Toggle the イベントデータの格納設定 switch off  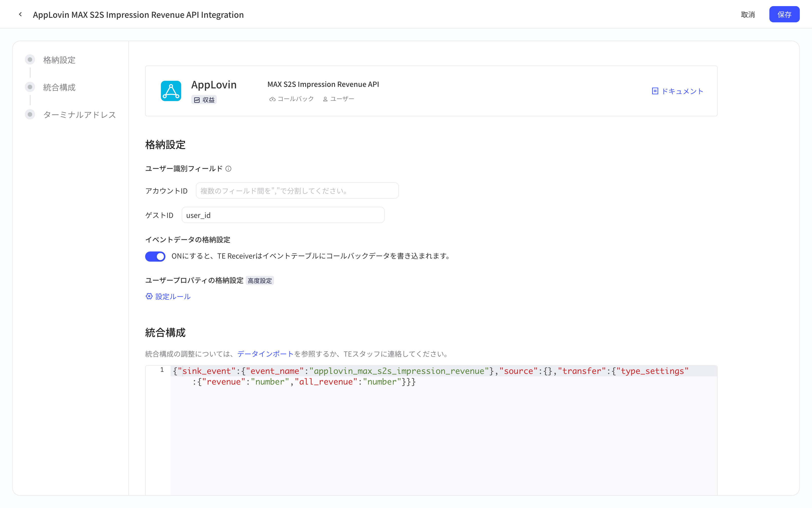(155, 256)
